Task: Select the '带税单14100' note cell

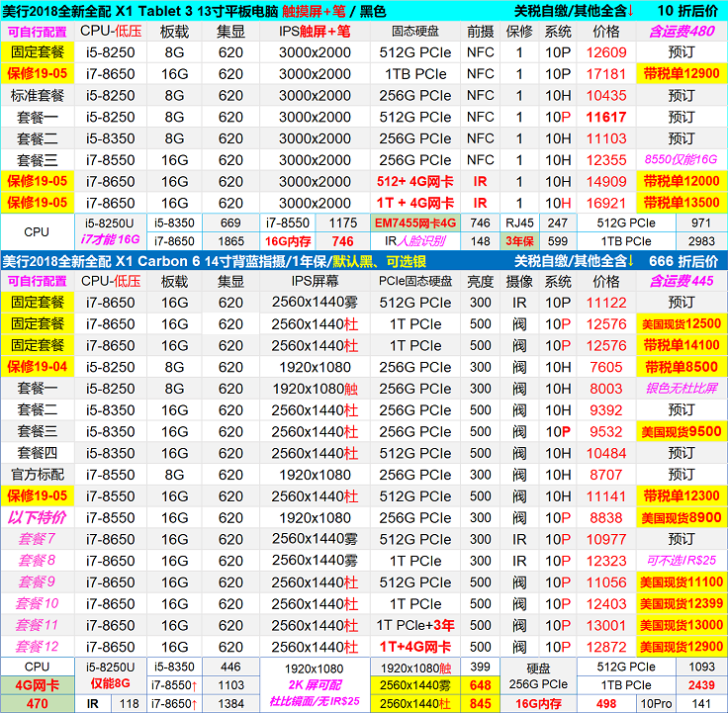Action: coord(682,345)
